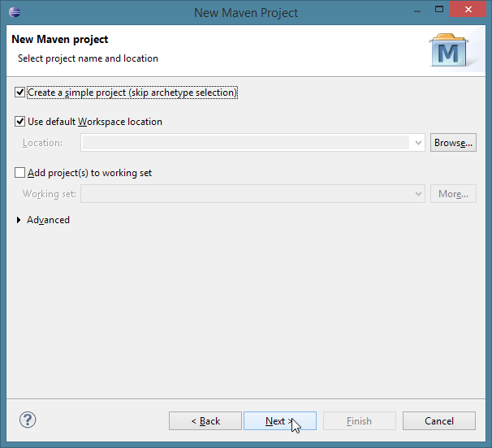Click inside the Working set field

[x=246, y=194]
